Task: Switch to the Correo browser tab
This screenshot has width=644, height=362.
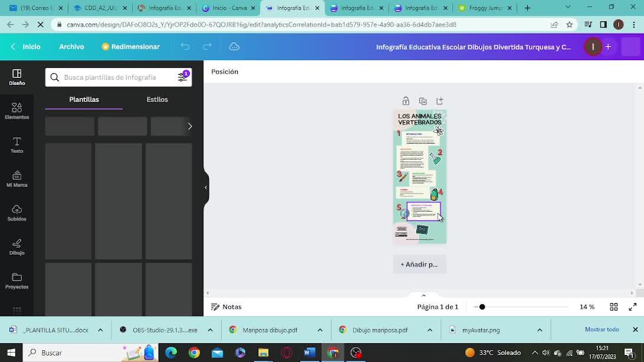Action: pos(36,8)
